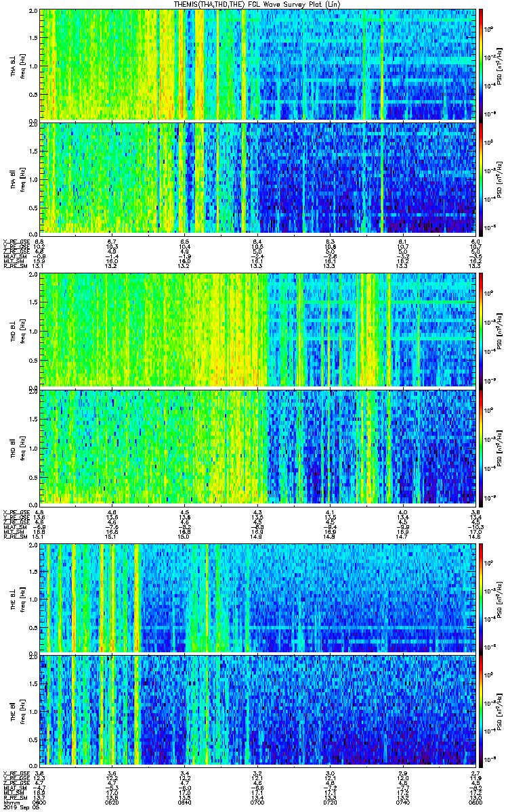
Task: Click the '1.0' frequency tick of THD B⊥ panel
Action: 33,331
